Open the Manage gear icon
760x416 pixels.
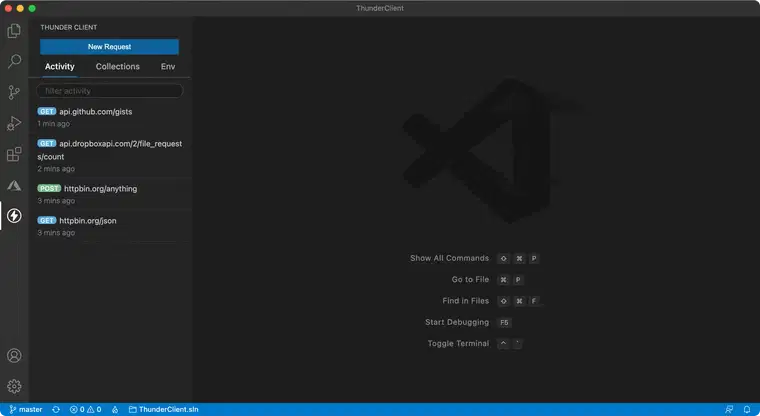click(x=14, y=386)
